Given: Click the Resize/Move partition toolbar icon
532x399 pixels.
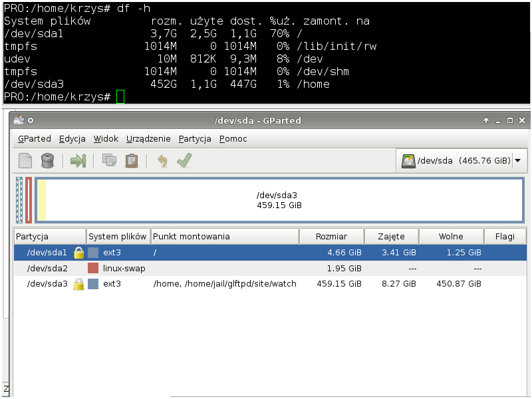Looking at the screenshot, I should [x=78, y=161].
